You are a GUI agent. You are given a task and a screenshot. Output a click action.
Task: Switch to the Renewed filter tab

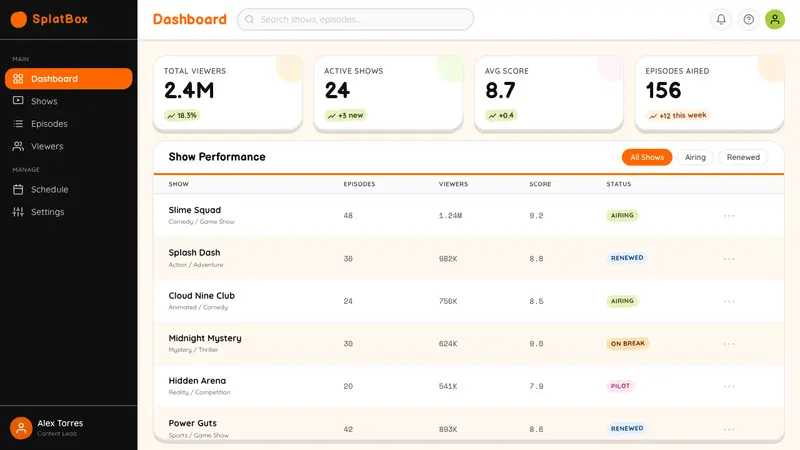[x=743, y=157]
